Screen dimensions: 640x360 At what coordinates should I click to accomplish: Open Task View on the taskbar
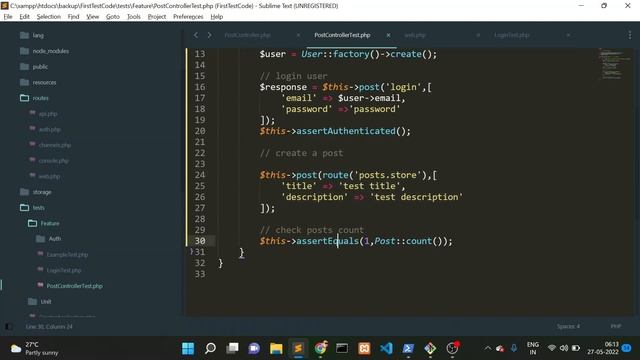(x=232, y=348)
